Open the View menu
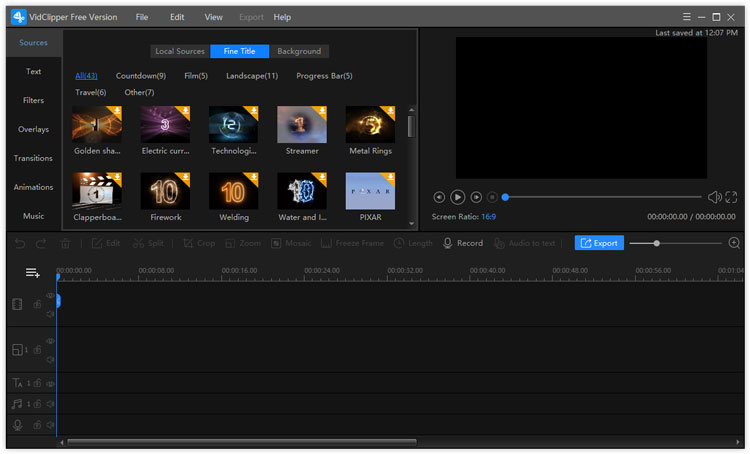The image size is (750, 454). pos(213,17)
